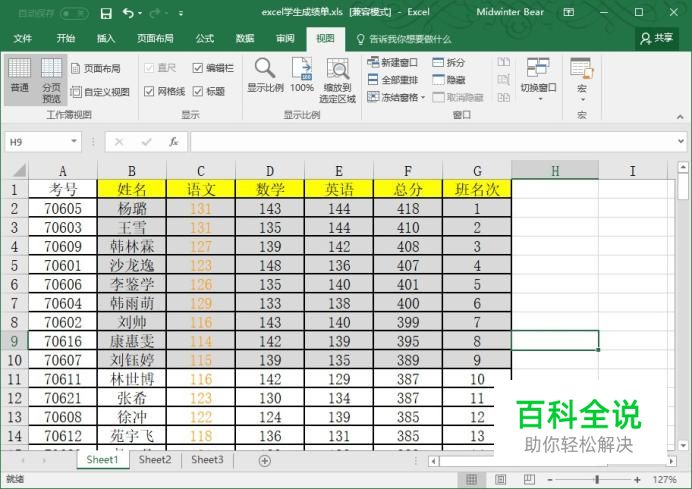The width and height of the screenshot is (692, 489).
Task: Open 自定义视图 custom views
Action: click(100, 92)
